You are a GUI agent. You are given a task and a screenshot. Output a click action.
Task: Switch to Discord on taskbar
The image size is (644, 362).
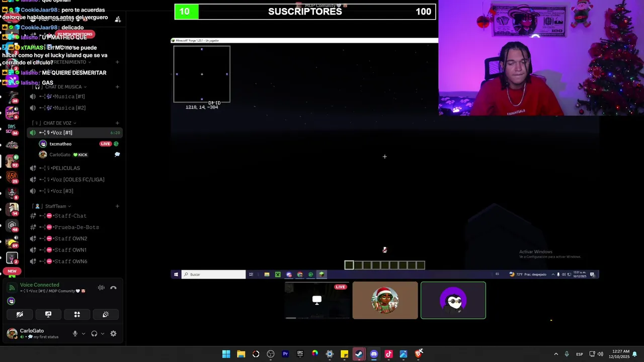pos(374,354)
